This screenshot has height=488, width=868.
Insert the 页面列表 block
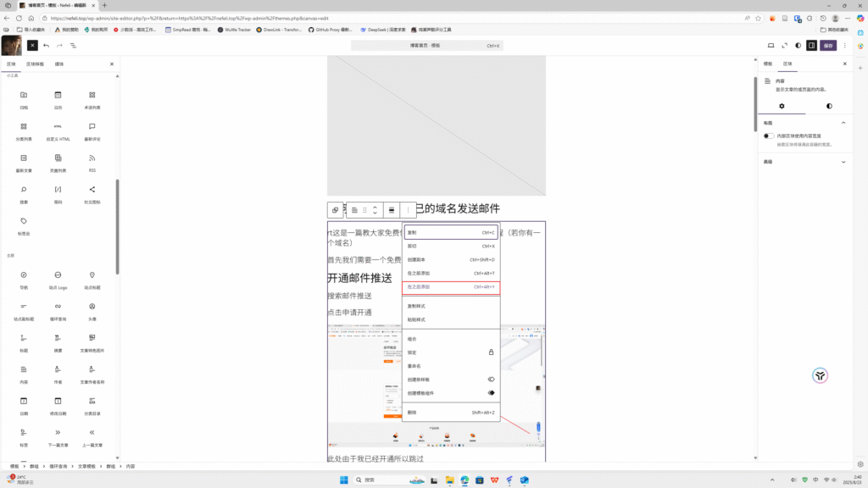coord(58,163)
